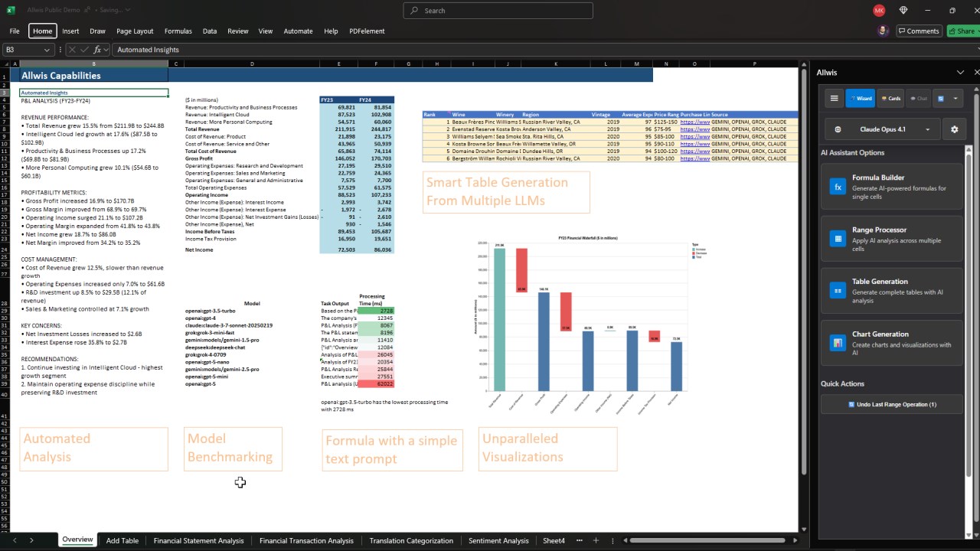Click the horizontal sheet scrollbar
Screen dimensions: 980x551
[709, 540]
